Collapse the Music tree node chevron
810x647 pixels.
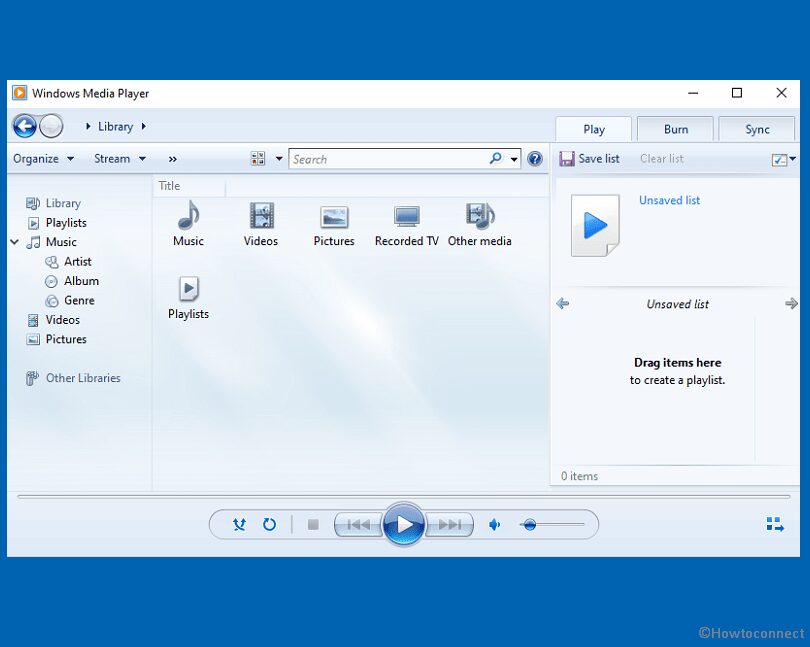click(x=14, y=242)
